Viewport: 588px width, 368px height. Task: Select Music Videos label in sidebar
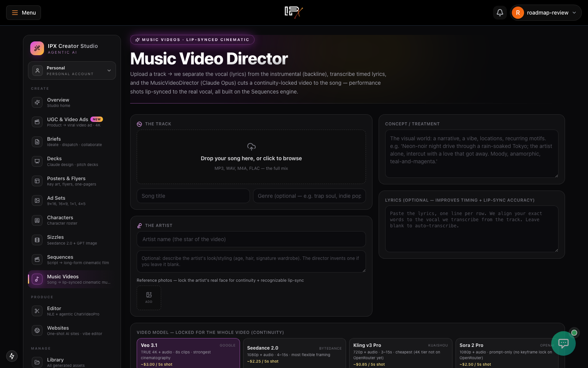click(63, 276)
